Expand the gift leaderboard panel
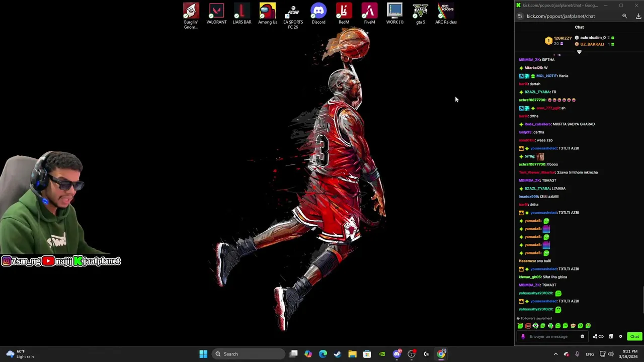 pos(579,52)
